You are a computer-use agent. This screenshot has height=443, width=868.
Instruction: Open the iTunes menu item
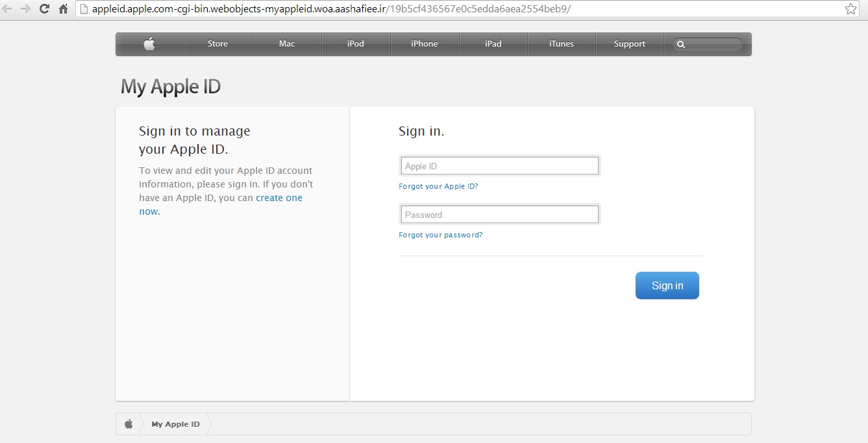point(562,44)
